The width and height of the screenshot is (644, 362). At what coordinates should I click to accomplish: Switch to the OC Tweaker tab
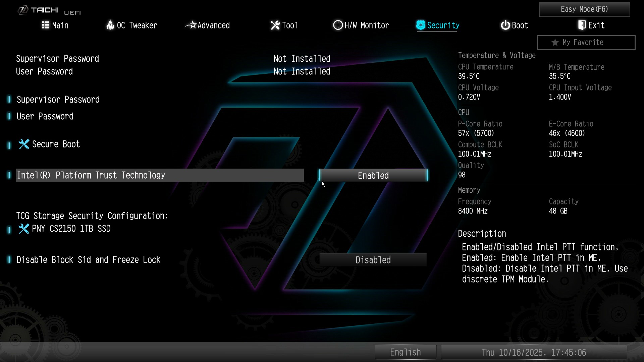(136, 25)
